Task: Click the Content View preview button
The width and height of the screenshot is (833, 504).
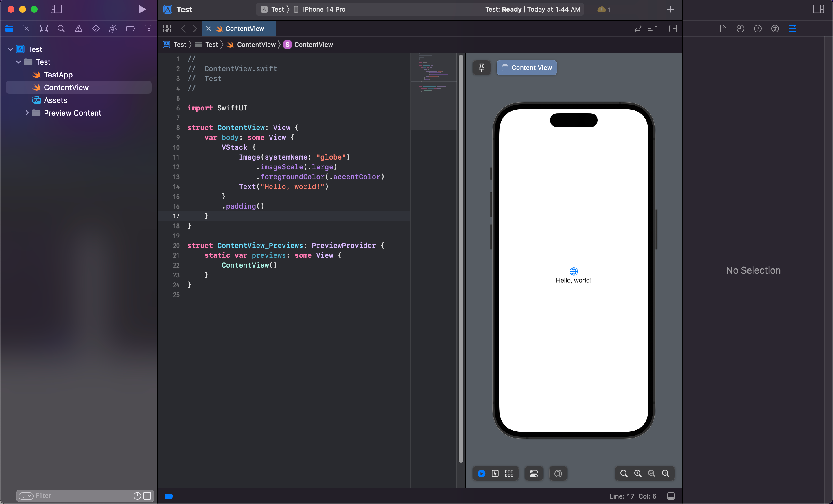Action: 526,68
